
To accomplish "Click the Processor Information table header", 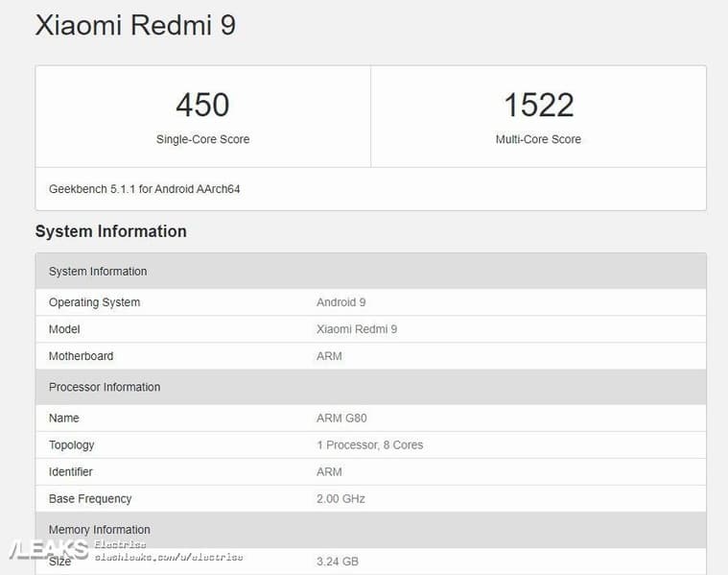I will pos(105,387).
